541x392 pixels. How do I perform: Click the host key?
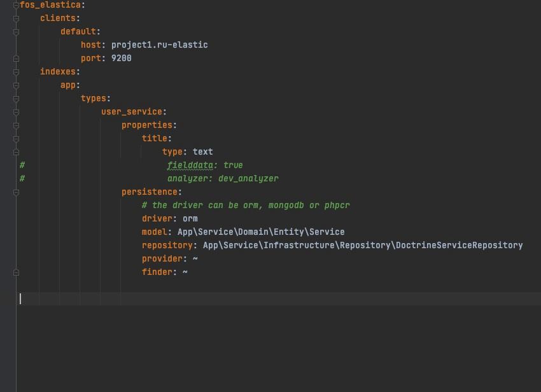click(x=91, y=45)
